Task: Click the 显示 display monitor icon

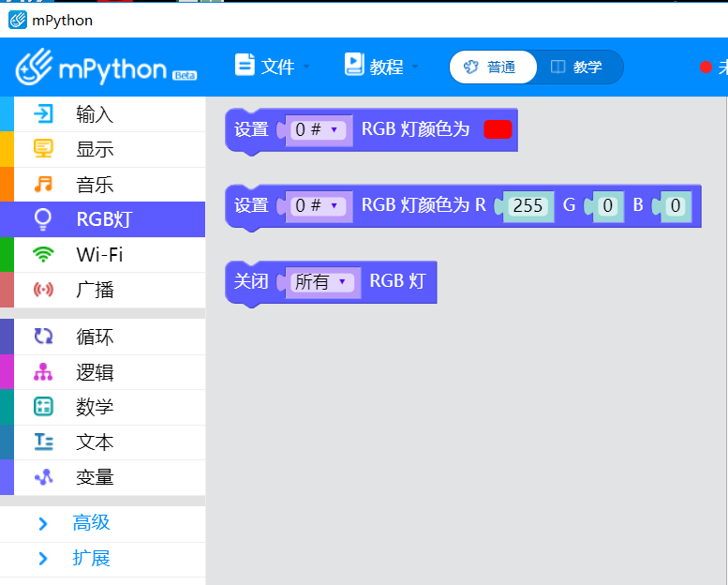Action: tap(43, 149)
